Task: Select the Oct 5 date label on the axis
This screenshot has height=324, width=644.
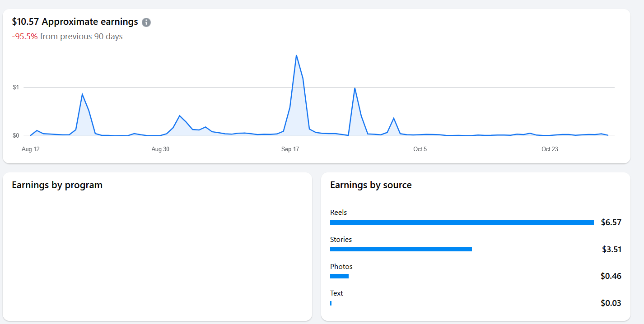Action: (420, 149)
